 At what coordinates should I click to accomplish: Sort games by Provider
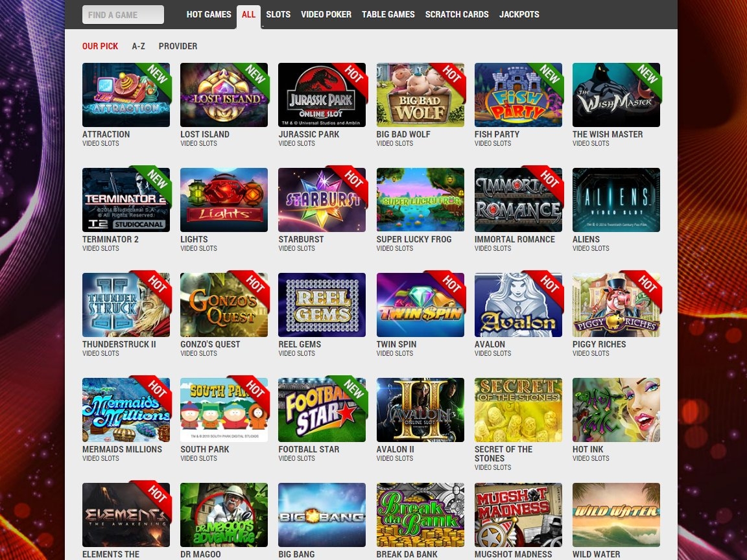point(178,46)
